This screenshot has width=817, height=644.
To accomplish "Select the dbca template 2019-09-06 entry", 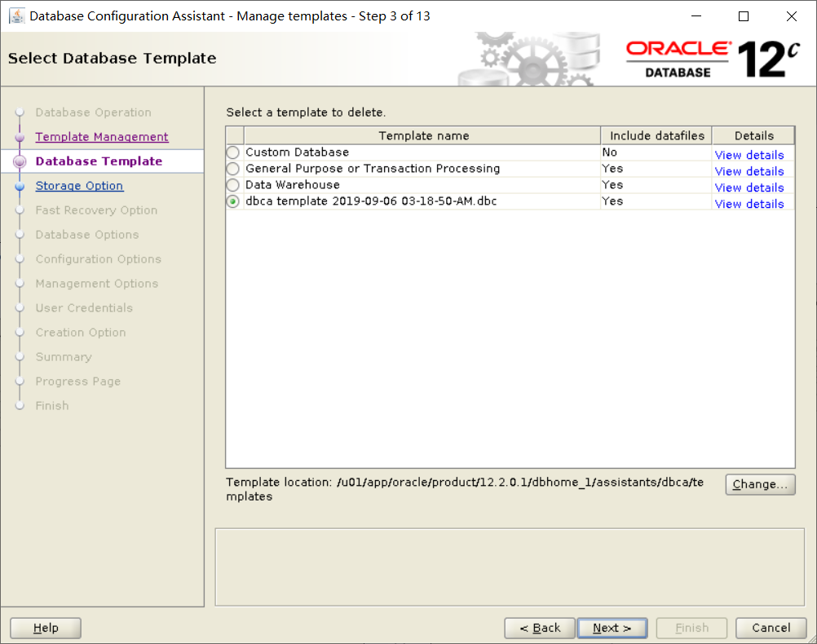I will [232, 201].
